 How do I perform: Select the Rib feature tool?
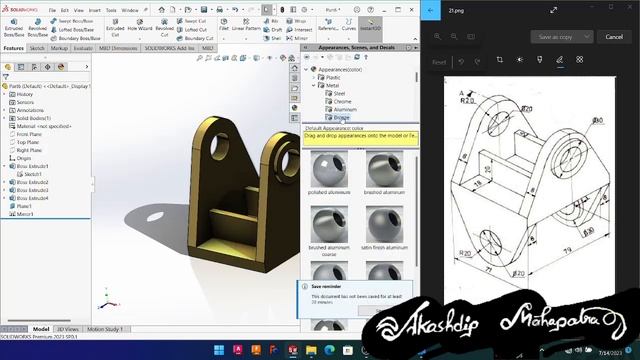click(271, 21)
